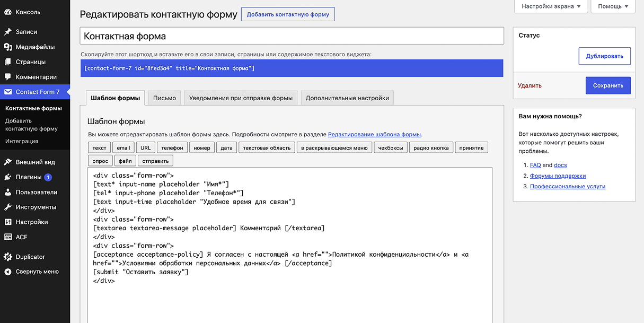Screen dimensions: 644x323
Task: Insert the дата tag
Action: coord(226,147)
